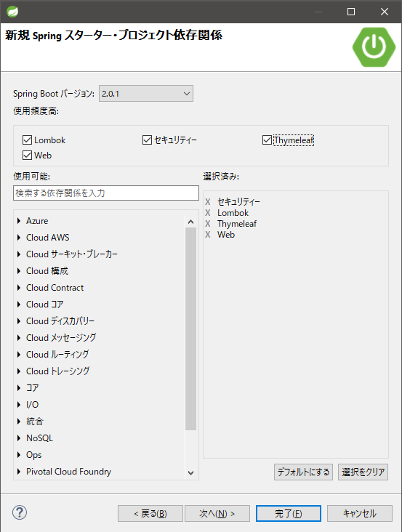Select Thymeleaf in the selected list
This screenshot has height=532, width=402.
(237, 224)
